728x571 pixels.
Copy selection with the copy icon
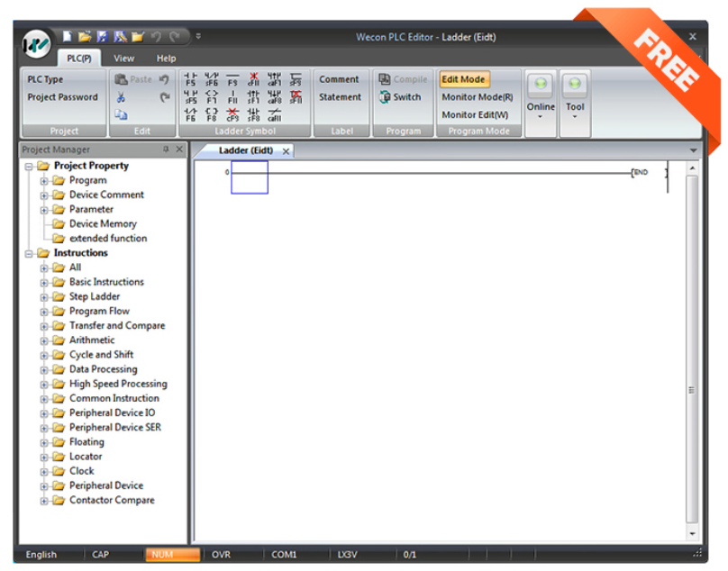point(121,114)
